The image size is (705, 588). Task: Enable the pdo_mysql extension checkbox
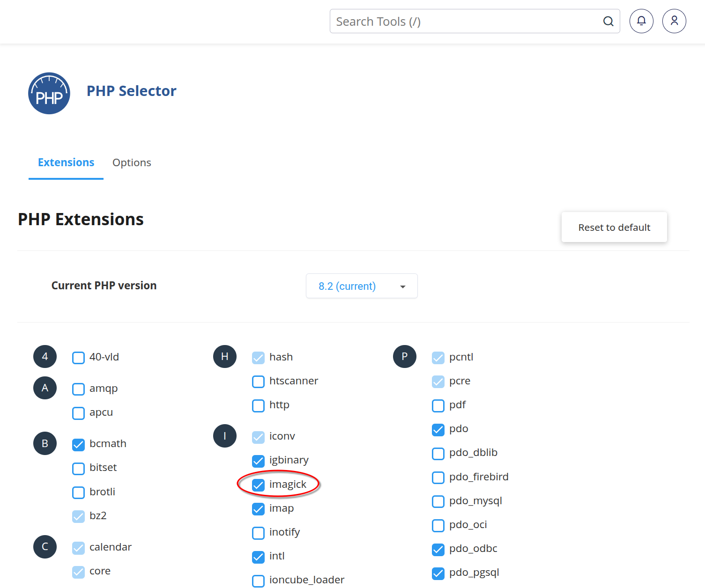(x=438, y=501)
